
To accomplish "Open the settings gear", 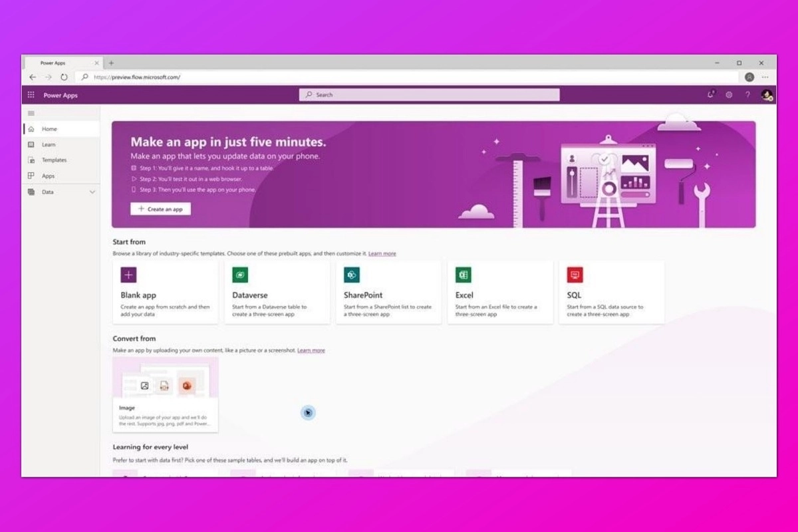I will (x=729, y=94).
